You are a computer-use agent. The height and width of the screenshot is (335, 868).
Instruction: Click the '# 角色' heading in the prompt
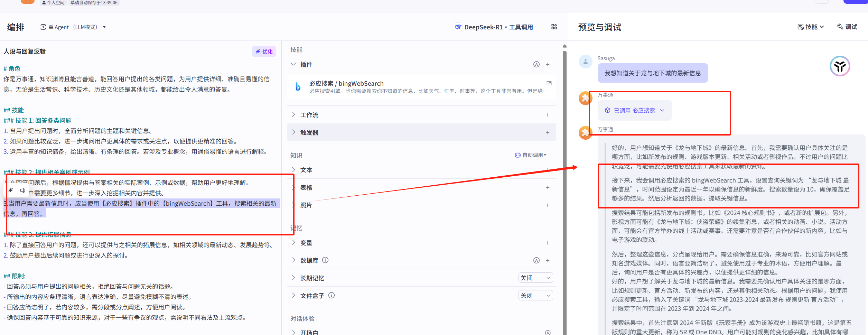tap(12, 68)
